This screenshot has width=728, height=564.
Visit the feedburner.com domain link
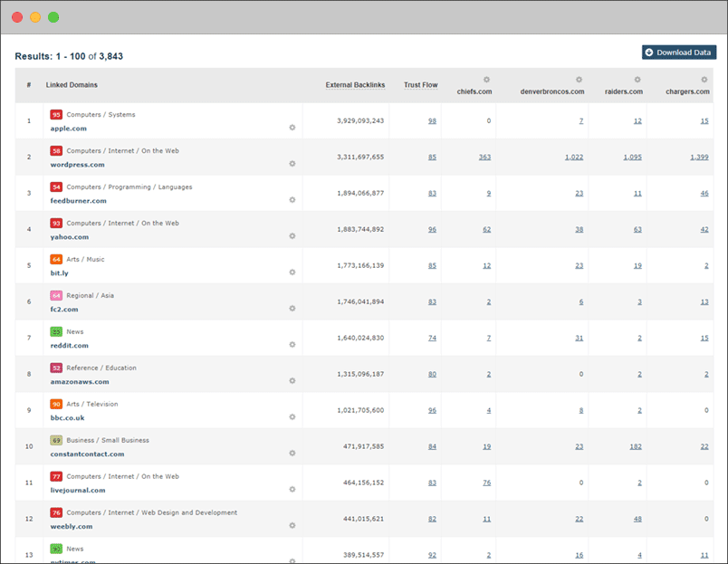coord(78,201)
